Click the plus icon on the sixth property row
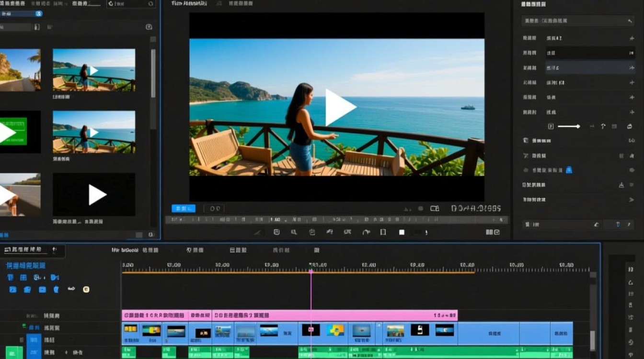 coord(632,112)
